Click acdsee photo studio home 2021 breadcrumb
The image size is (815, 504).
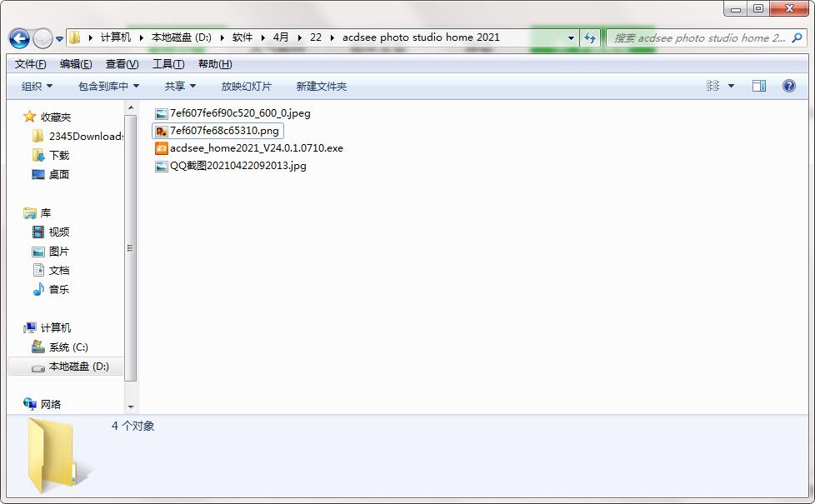coord(421,37)
